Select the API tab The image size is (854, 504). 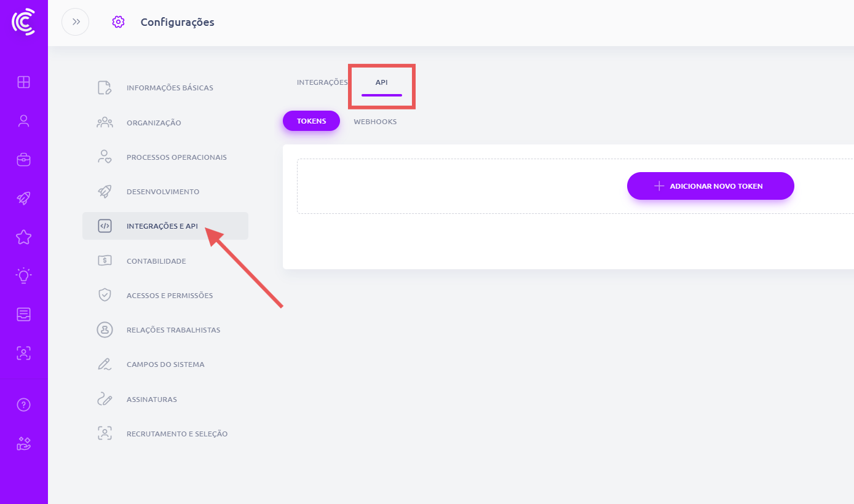pos(382,82)
